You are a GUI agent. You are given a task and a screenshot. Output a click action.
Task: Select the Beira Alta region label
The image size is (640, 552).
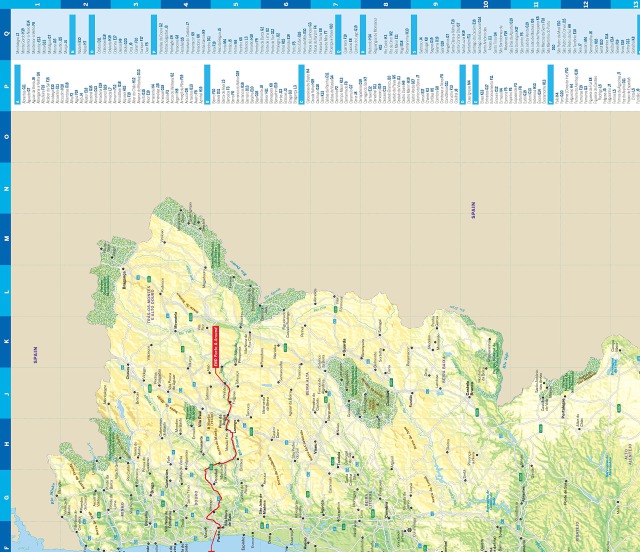point(307,382)
